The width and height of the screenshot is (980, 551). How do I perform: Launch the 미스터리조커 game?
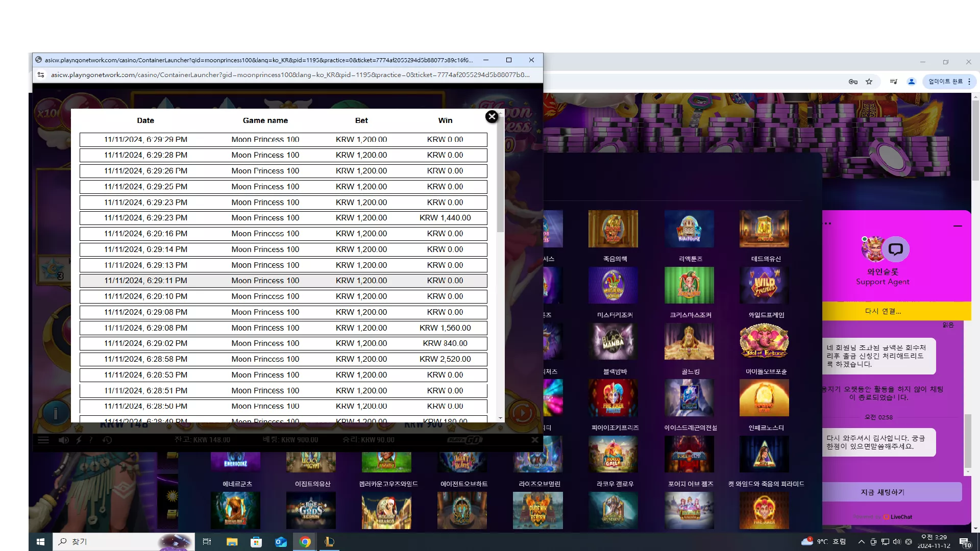613,285
